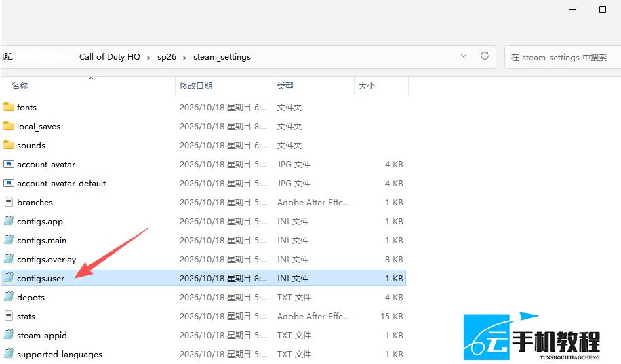Click the branches file name
Image resolution: width=621 pixels, height=364 pixels.
[x=35, y=203]
